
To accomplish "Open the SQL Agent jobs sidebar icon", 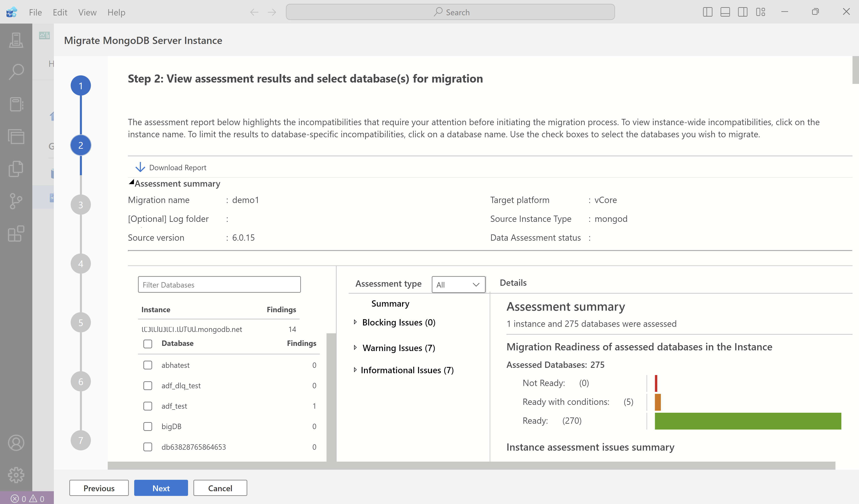I will pos(16,137).
